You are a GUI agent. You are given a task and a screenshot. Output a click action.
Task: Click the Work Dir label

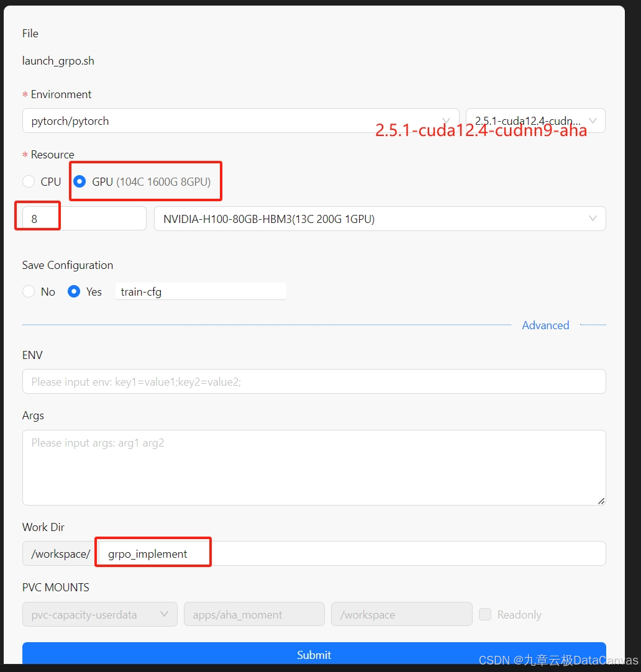43,527
